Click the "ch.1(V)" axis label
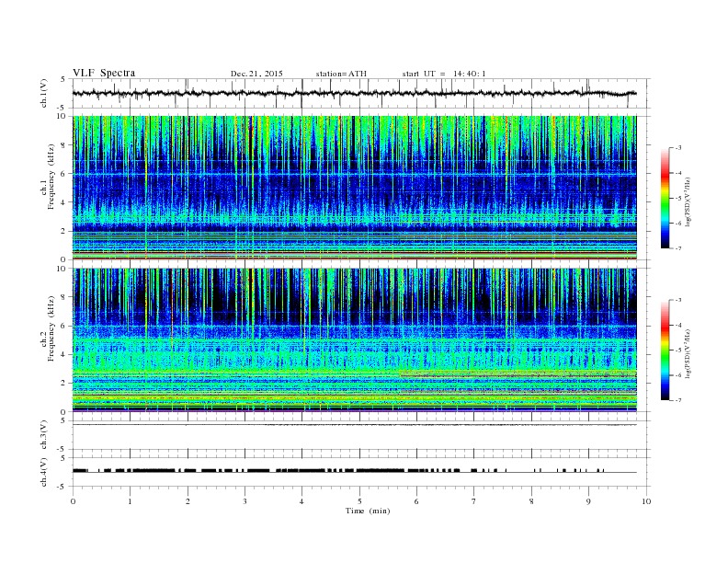This screenshot has height=563, width=728. point(44,93)
